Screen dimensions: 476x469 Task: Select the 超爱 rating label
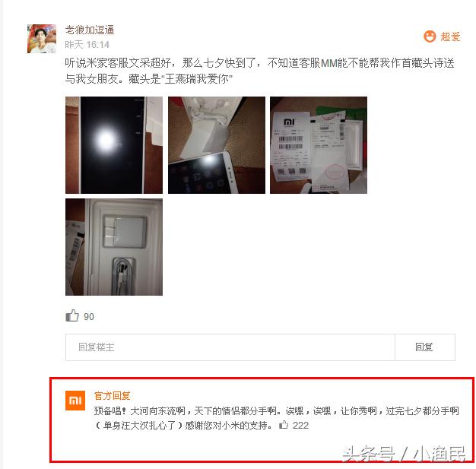(450, 36)
